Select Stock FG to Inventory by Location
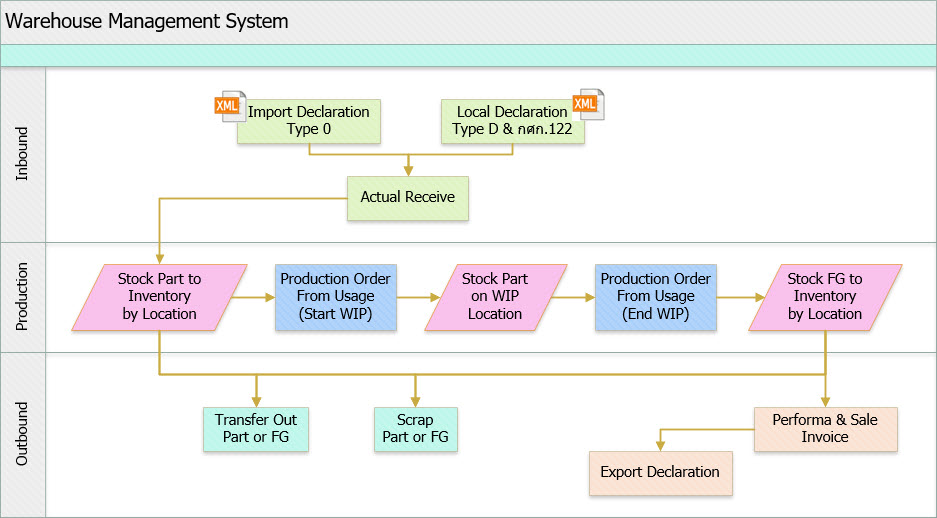 tap(825, 297)
